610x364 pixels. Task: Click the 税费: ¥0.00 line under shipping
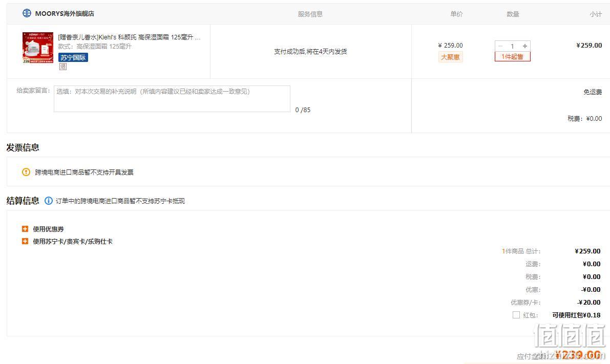[585, 119]
